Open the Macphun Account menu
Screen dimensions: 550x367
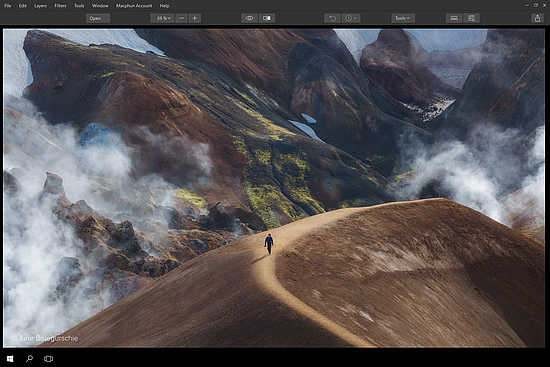tap(134, 6)
